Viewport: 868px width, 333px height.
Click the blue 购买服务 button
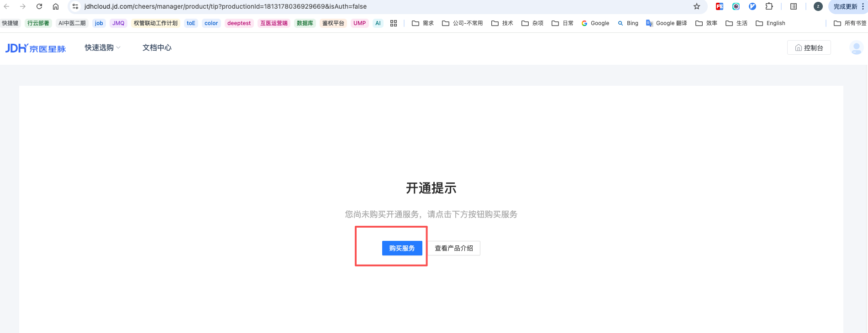402,248
